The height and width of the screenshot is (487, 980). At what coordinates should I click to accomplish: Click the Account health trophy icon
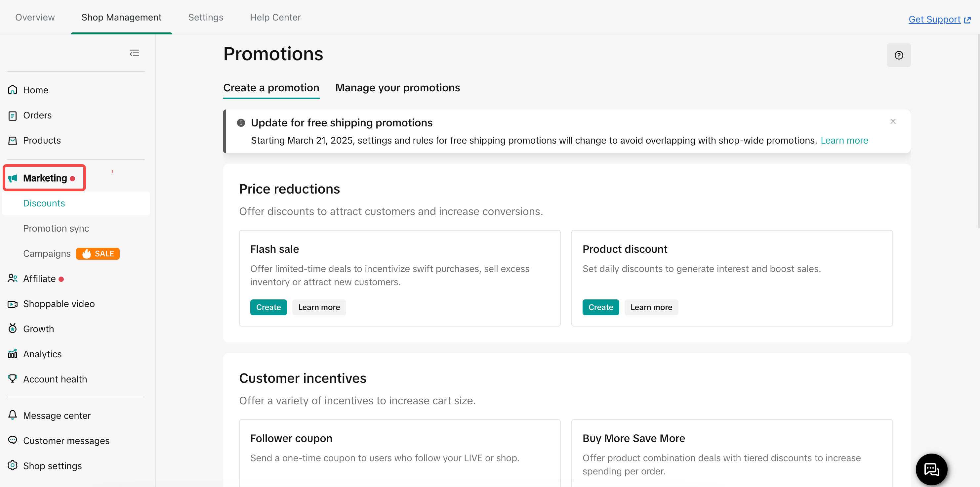pos(13,378)
